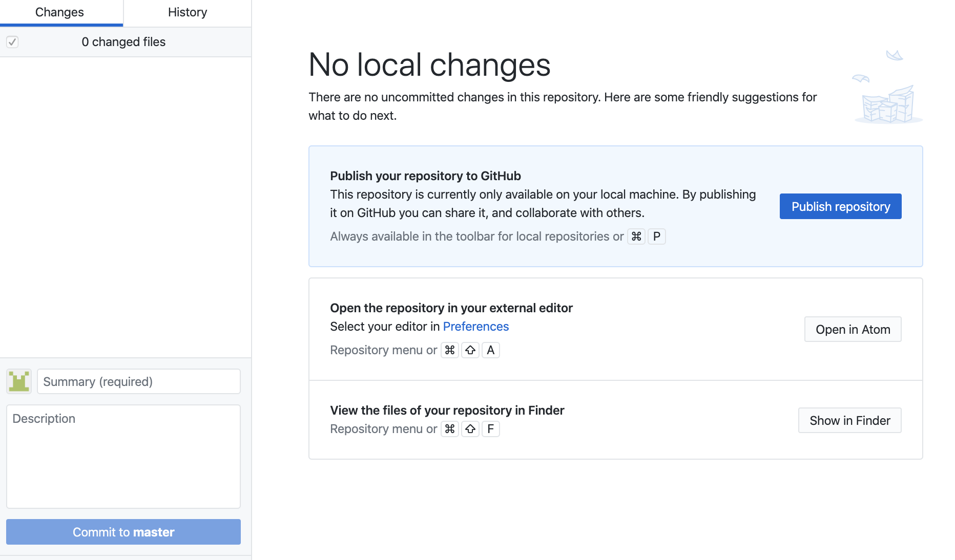The image size is (955, 560).
Task: Click the Commit to master button
Action: (123, 532)
